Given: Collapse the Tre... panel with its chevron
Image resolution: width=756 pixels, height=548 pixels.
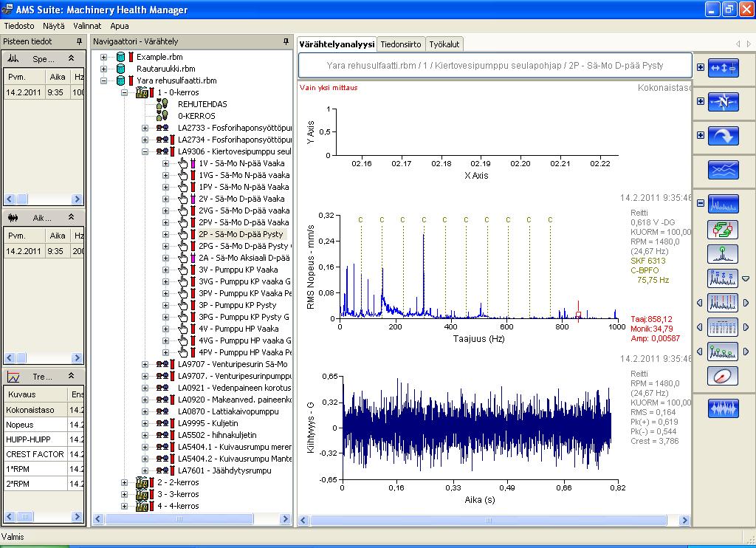Looking at the screenshot, I should (x=72, y=376).
